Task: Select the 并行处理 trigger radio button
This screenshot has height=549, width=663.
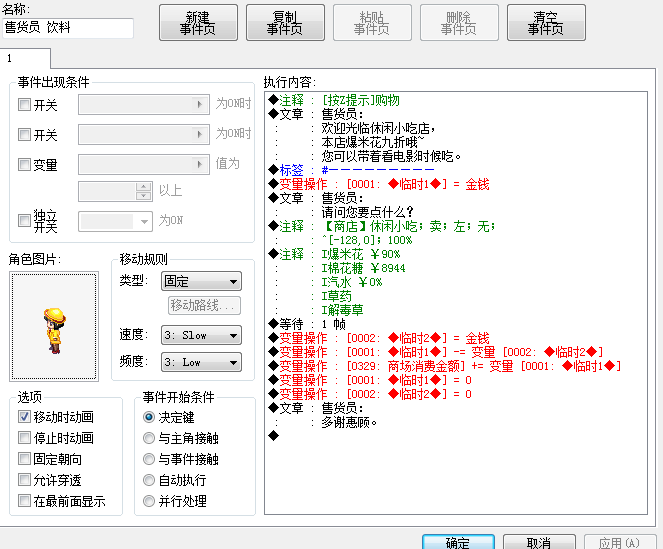Action: 149,501
